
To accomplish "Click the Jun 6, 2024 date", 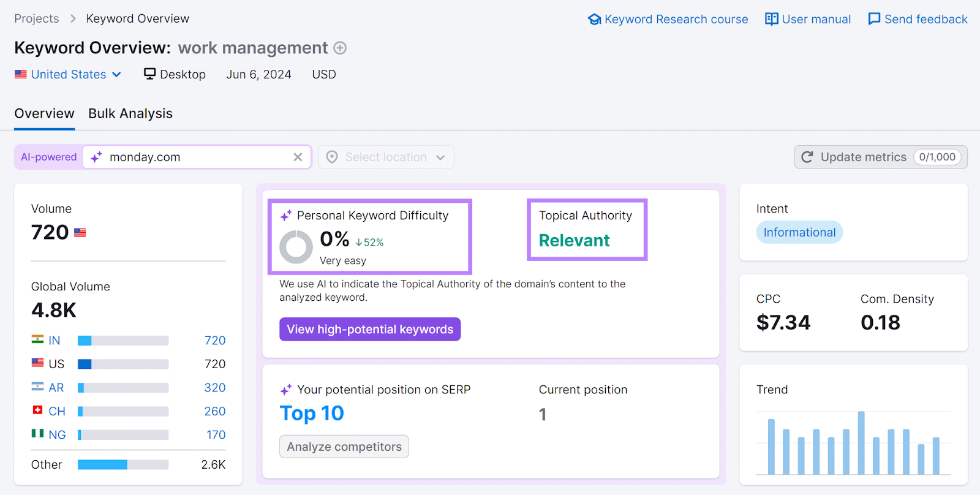I will point(258,75).
